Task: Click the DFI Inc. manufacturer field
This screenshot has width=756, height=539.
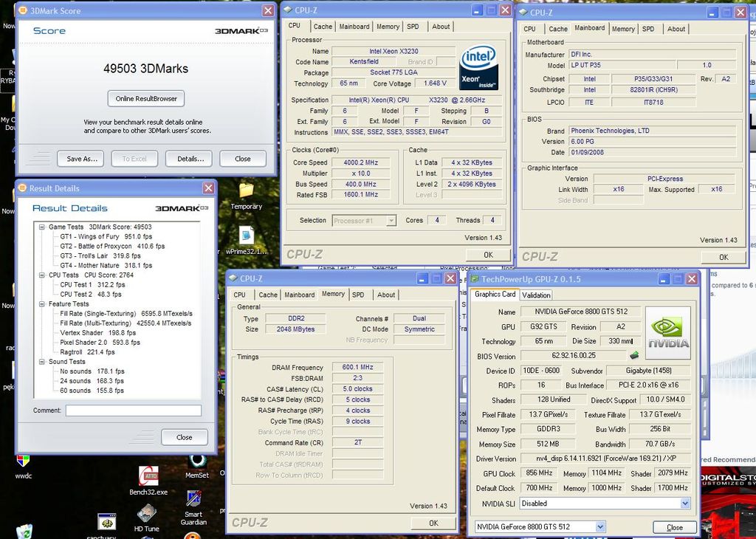Action: pos(653,54)
